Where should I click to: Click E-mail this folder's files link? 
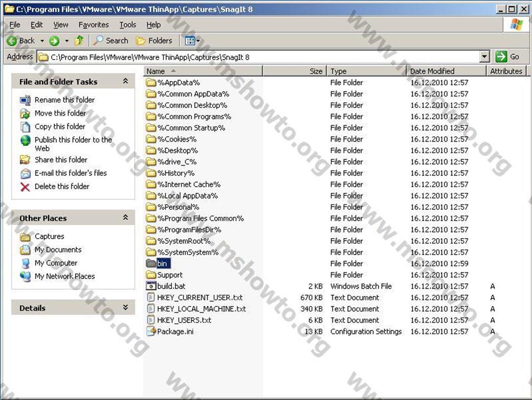[71, 173]
